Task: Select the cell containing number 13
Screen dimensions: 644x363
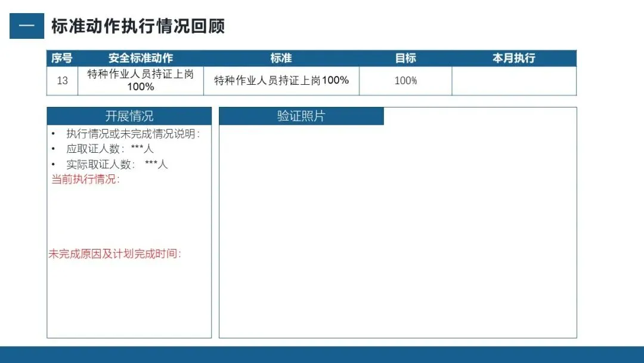Action: coord(62,81)
